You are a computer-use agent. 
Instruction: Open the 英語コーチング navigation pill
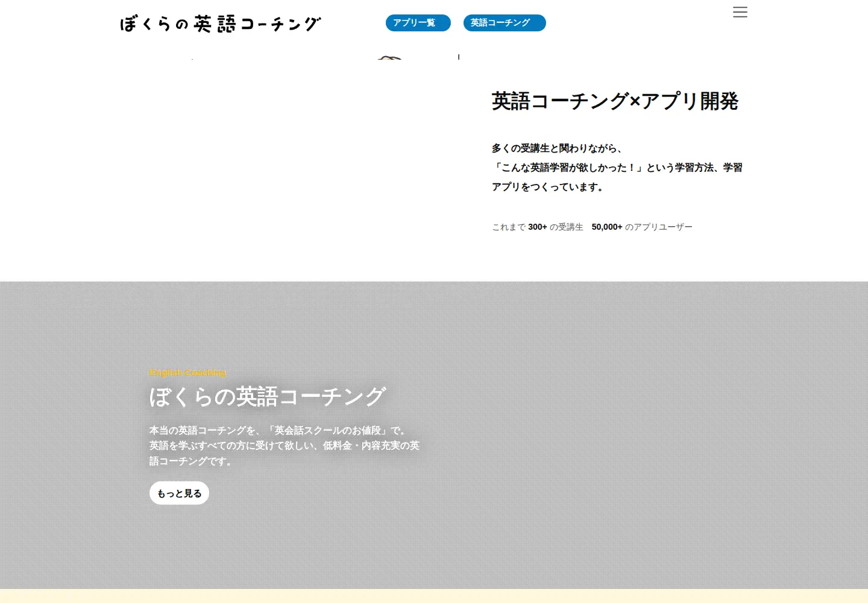tap(505, 23)
